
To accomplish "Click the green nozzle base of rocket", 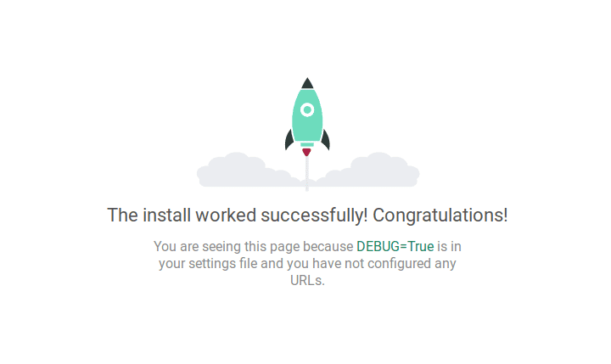I will 307,144.
